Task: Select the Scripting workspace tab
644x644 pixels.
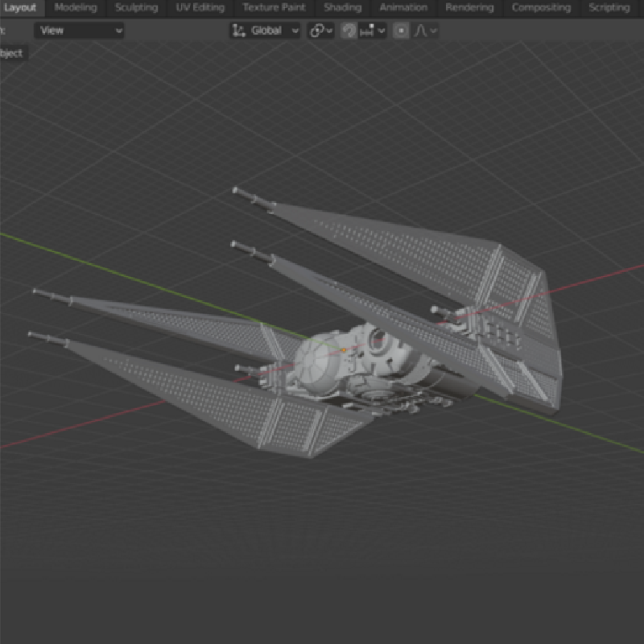Action: [609, 7]
